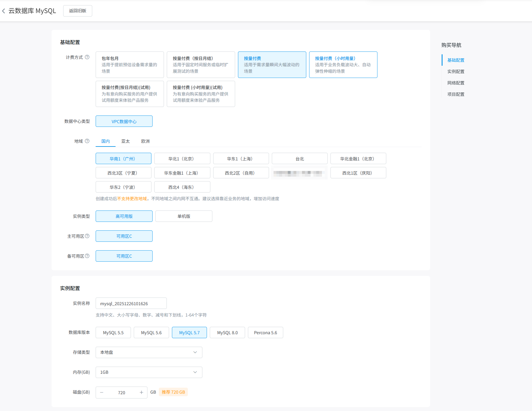The height and width of the screenshot is (411, 532).
Task: Open the 存储类型 dropdown
Action: (149, 352)
